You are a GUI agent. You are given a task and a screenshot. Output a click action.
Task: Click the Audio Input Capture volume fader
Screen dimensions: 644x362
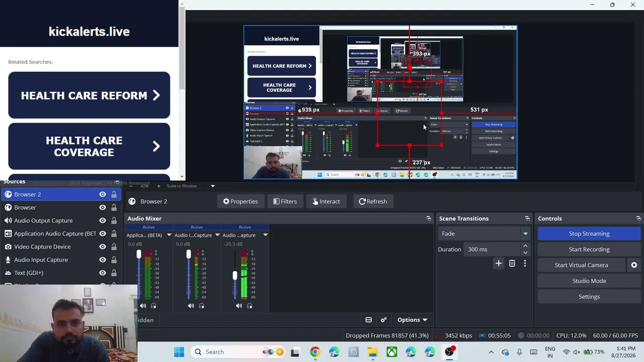[189, 254]
